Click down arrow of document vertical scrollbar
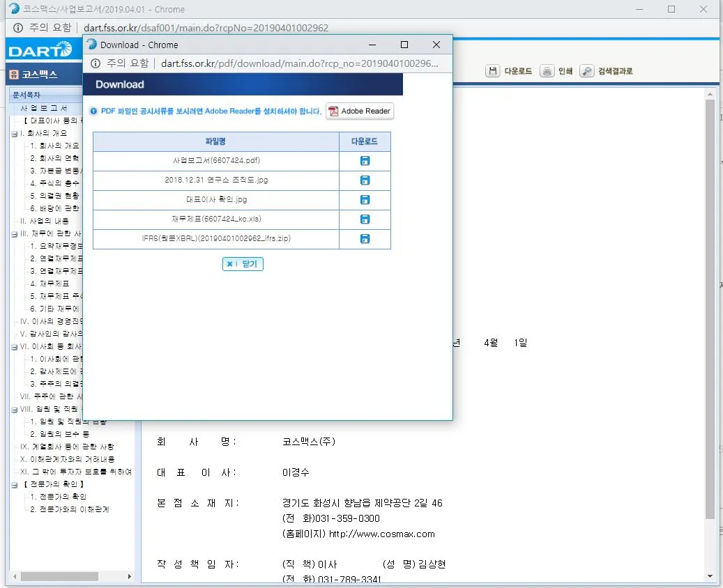 tap(710, 576)
